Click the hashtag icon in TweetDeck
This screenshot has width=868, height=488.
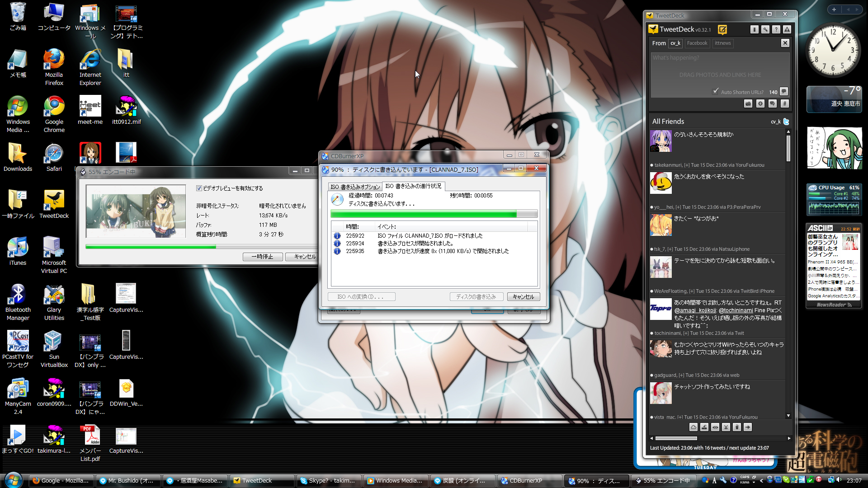(785, 104)
